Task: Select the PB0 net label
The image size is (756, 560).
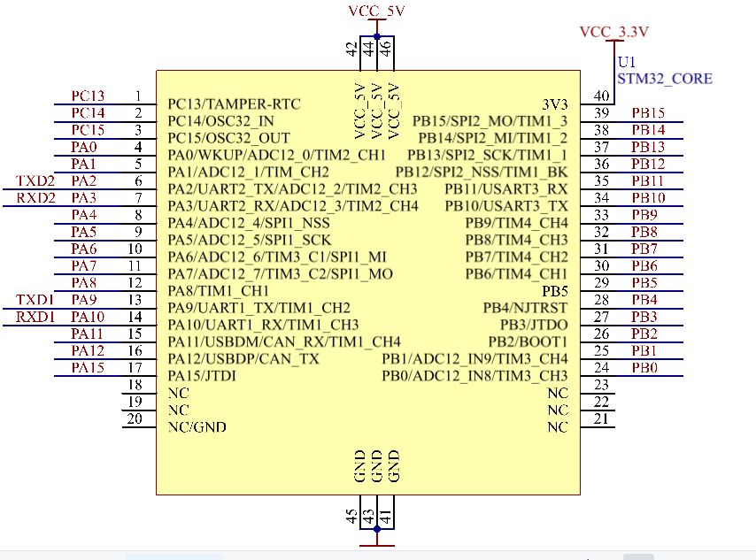Action: 644,368
